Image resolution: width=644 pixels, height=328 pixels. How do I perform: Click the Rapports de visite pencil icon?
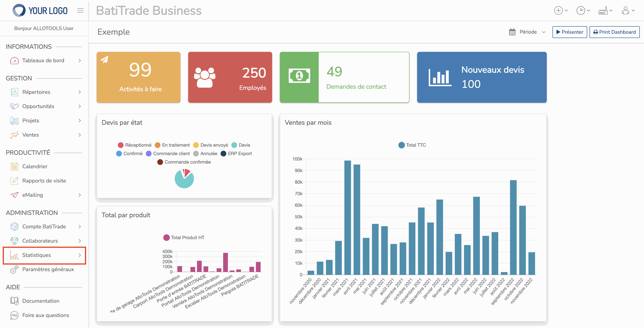(x=14, y=181)
